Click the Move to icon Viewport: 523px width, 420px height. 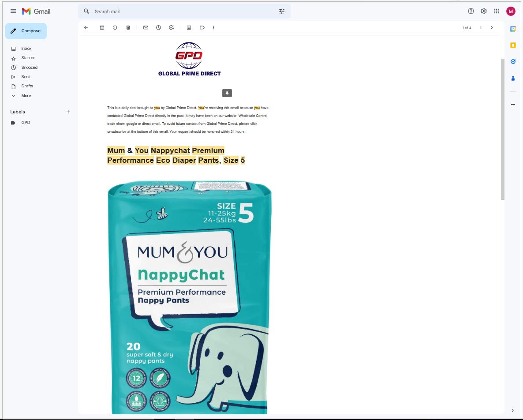click(189, 28)
